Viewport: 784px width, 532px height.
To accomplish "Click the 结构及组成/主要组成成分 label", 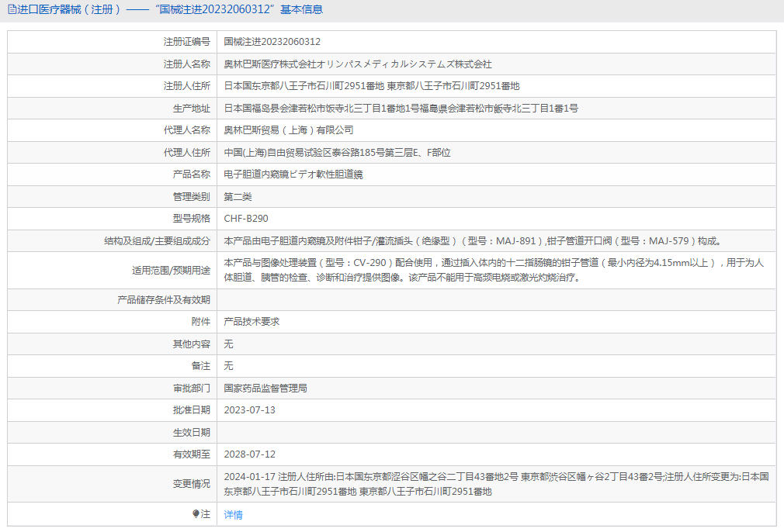I will point(157,240).
